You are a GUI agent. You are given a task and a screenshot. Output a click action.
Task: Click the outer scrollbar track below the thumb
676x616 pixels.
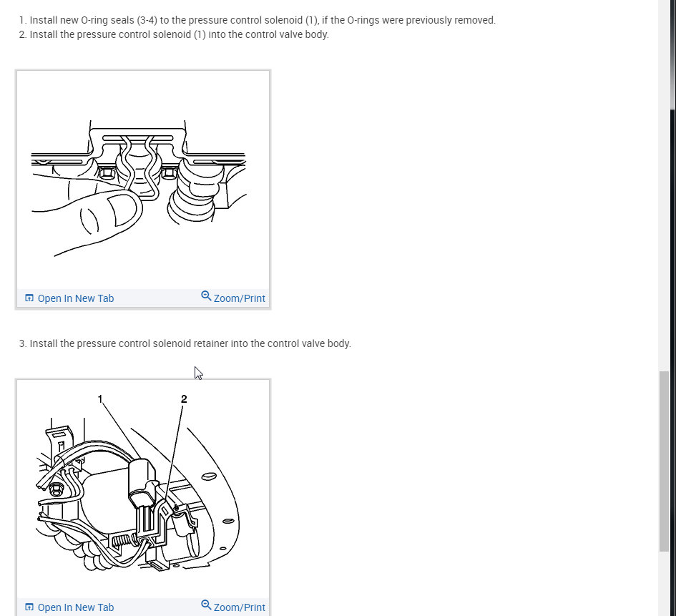672,362
